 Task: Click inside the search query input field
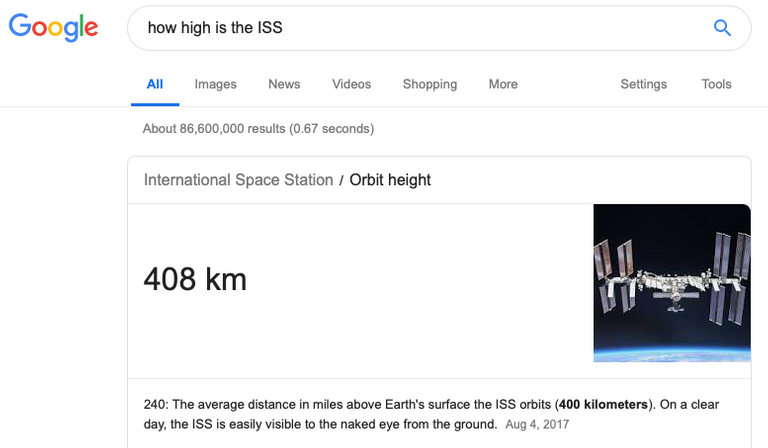click(x=421, y=28)
